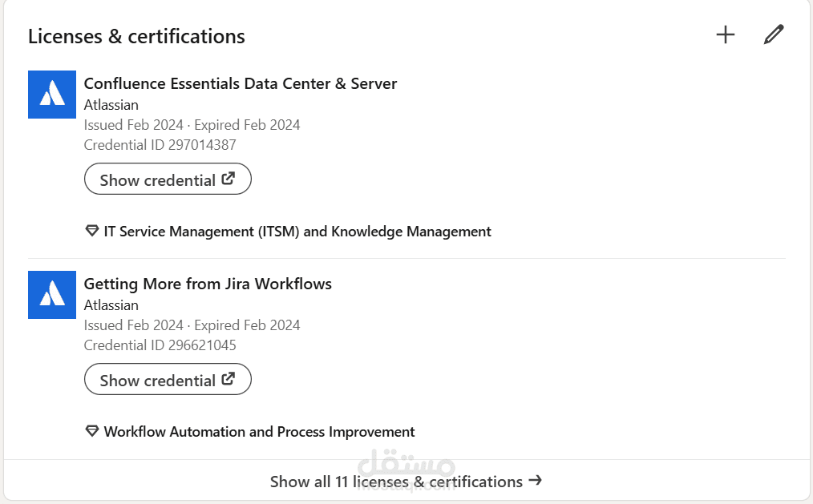Click the Atlassian issuer name under Confluence Essentials

tap(111, 105)
